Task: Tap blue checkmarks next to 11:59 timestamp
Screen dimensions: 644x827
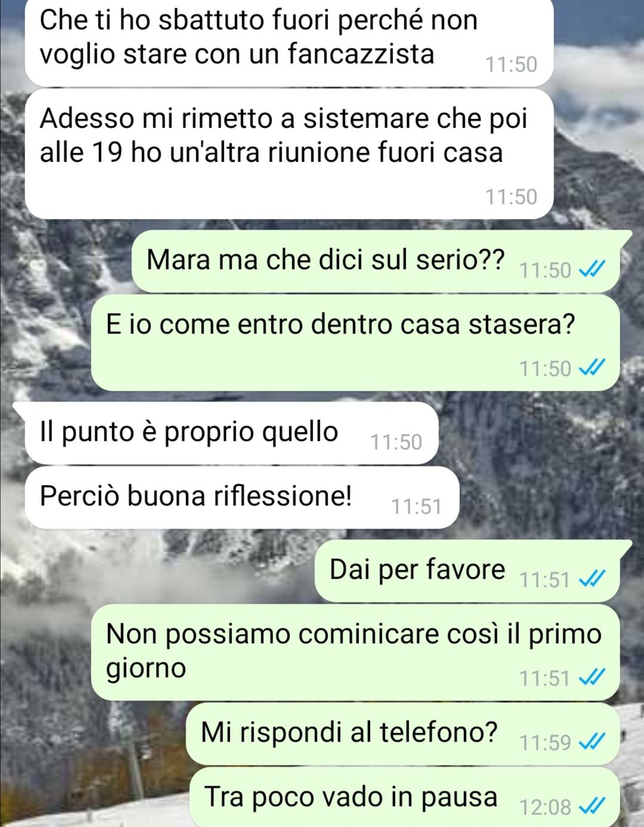Action: (x=592, y=742)
